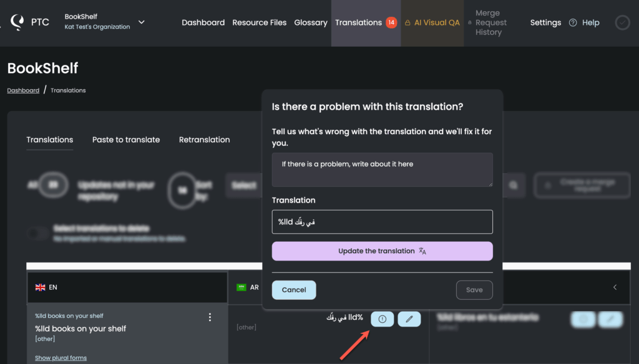Cancel the translation problem dialog
The width and height of the screenshot is (639, 364).
pos(294,290)
